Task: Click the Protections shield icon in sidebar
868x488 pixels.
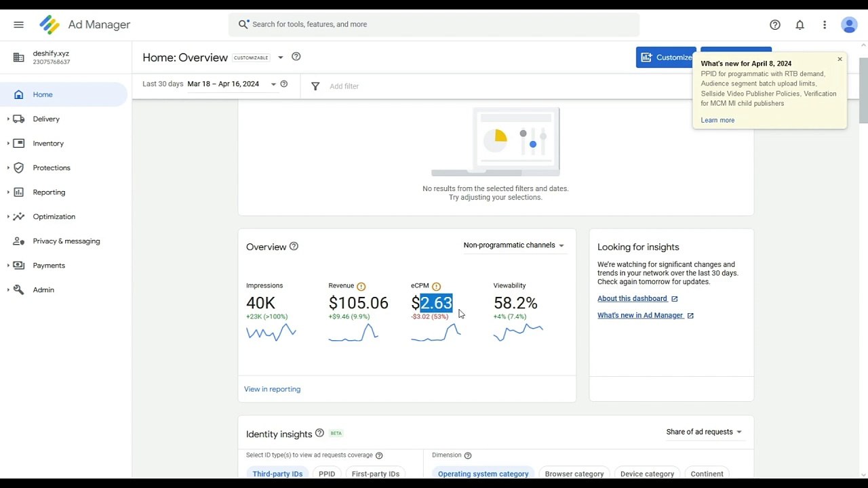Action: (x=19, y=168)
